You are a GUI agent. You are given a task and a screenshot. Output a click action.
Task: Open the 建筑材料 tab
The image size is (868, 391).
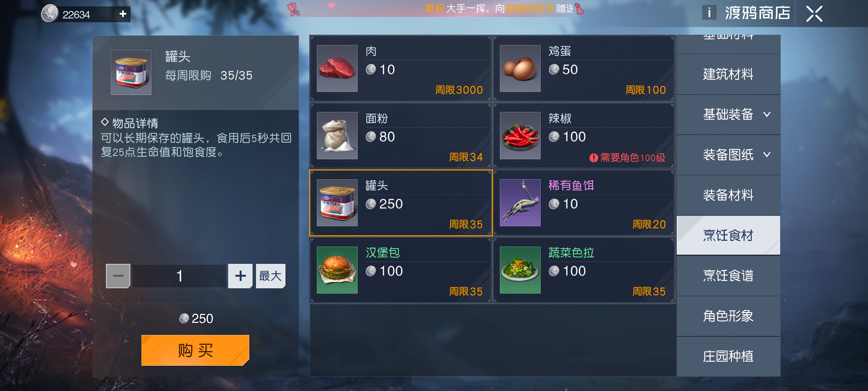pos(728,74)
